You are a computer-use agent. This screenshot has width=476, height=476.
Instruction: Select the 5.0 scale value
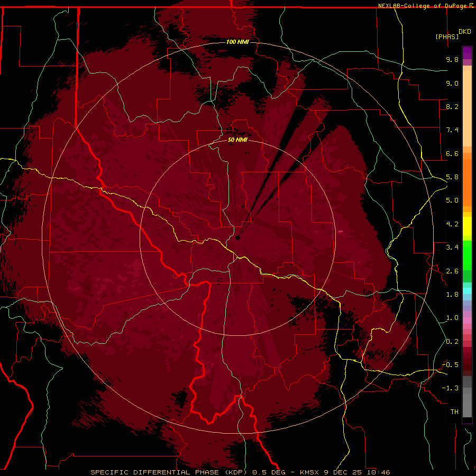click(x=452, y=200)
